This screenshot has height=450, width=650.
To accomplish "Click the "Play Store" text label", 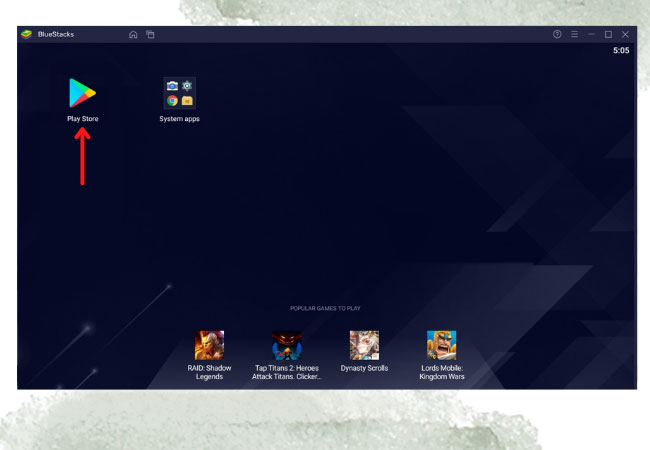I will pos(82,119).
